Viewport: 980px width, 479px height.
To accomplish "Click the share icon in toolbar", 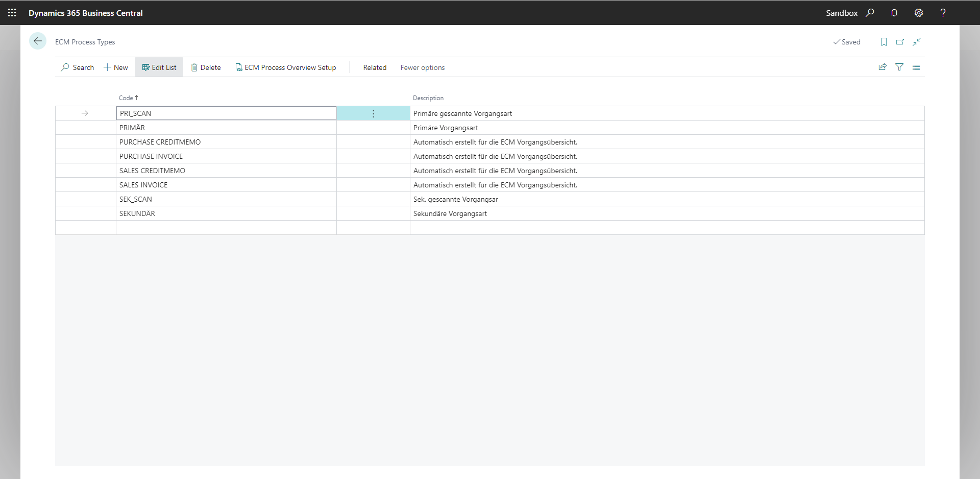I will pyautogui.click(x=883, y=67).
